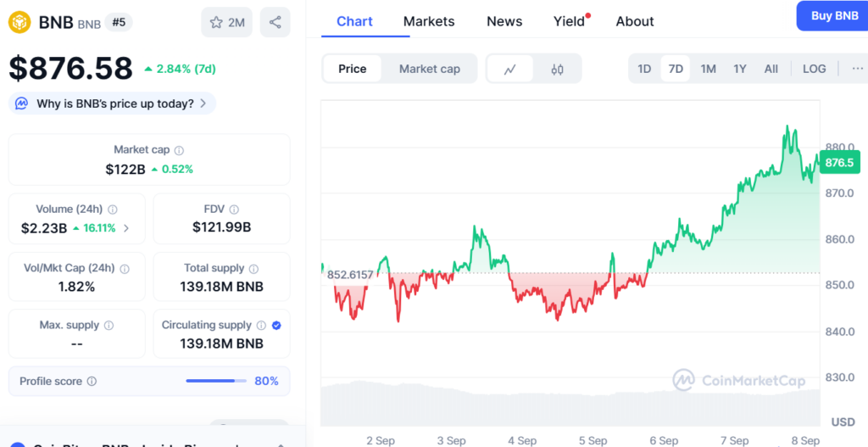
Task: Click the BNB coin logo
Action: click(x=19, y=23)
